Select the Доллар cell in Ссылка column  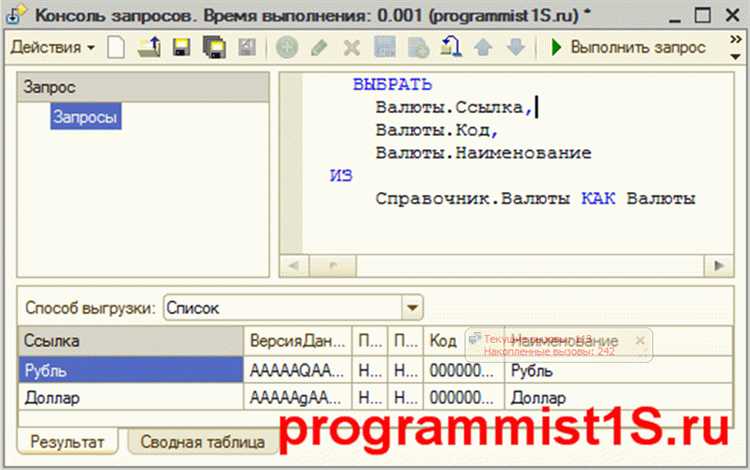click(x=131, y=397)
